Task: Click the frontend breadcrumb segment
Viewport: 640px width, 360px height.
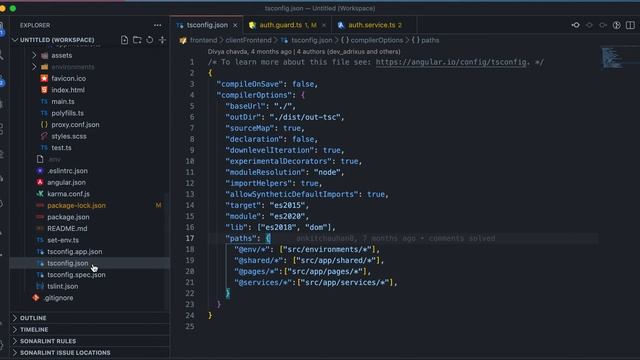Action: (203, 40)
